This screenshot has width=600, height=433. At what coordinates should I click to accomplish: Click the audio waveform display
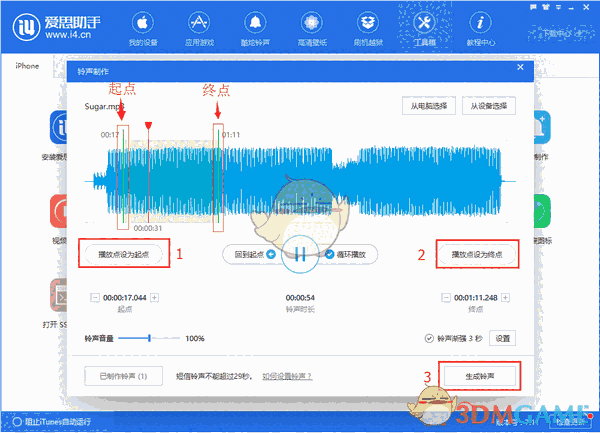click(x=300, y=181)
